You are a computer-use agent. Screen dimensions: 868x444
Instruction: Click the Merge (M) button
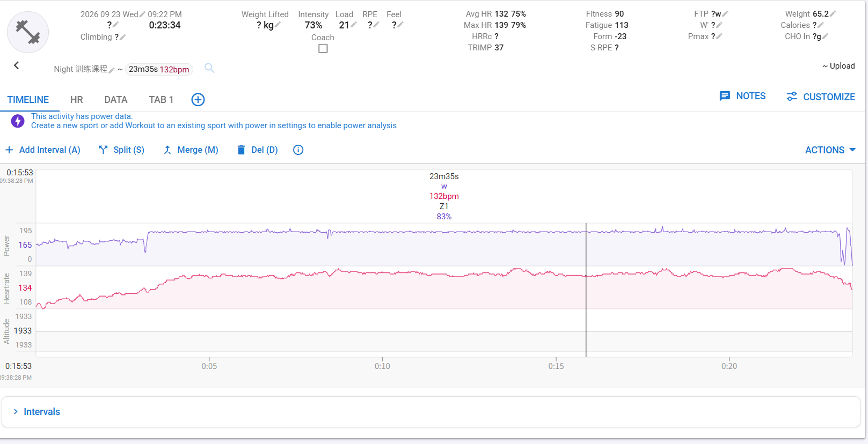coord(191,150)
